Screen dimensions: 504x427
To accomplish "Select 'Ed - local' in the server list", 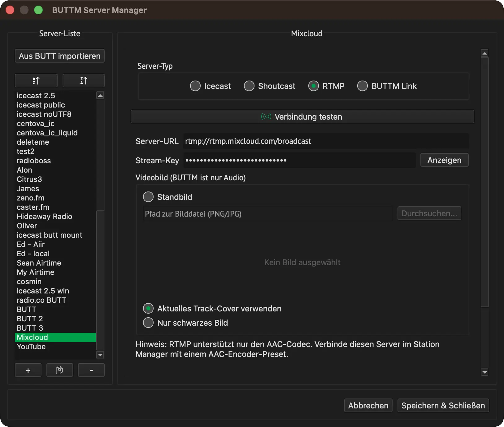I will 55,254.
